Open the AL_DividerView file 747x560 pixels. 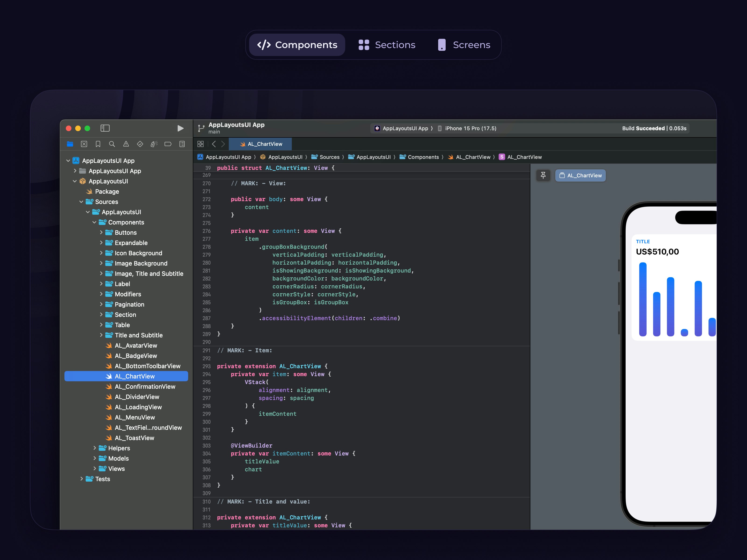[132, 397]
